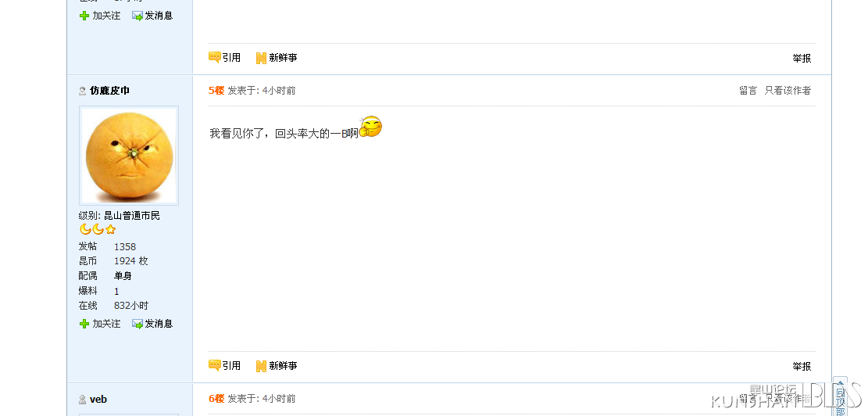Image resolution: width=868 pixels, height=416 pixels.
Task: Jump back with the 回顶部 button
Action: pos(841,398)
